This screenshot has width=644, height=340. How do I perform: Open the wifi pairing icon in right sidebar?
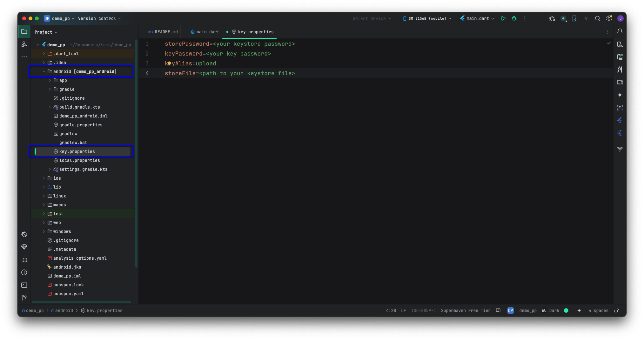click(x=620, y=149)
